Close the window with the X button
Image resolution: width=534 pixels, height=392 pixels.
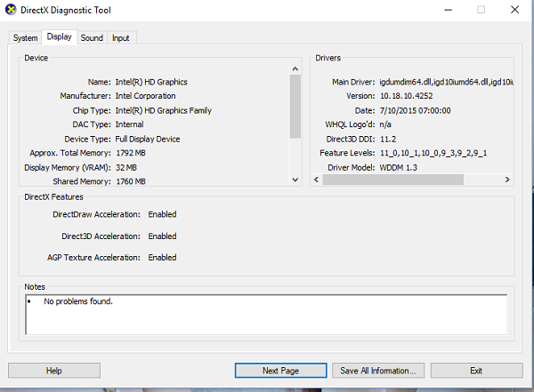coord(514,10)
